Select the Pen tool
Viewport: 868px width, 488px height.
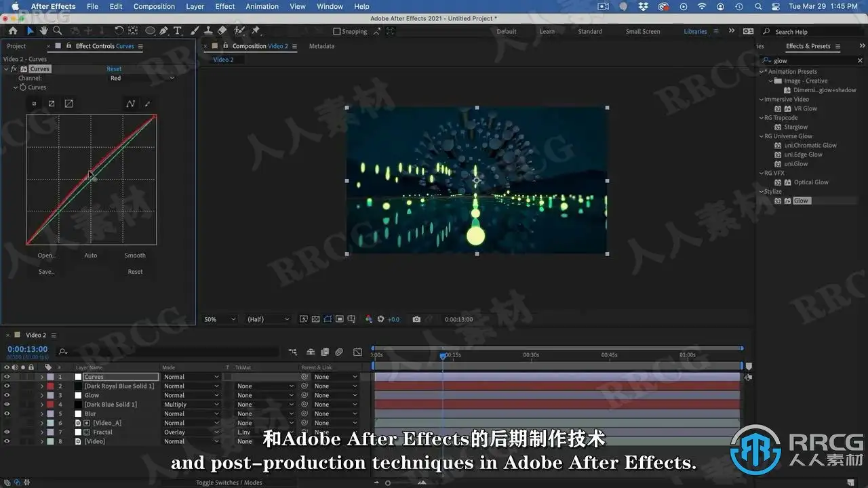pyautogui.click(x=164, y=31)
